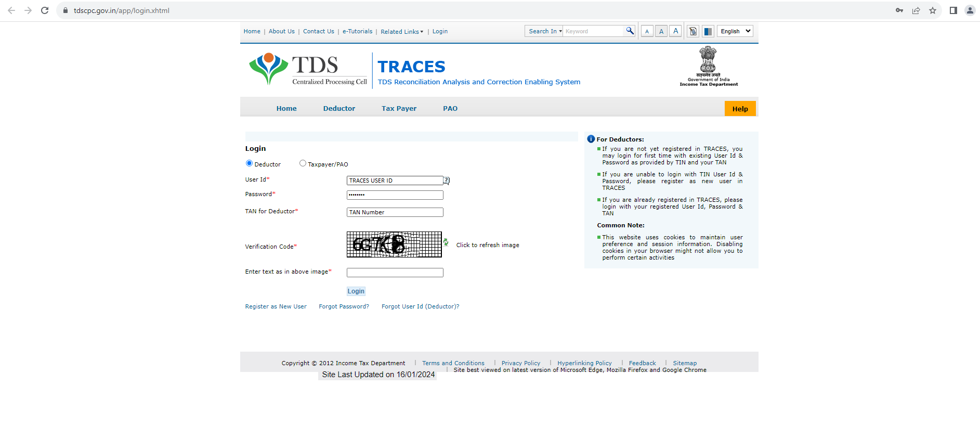
Task: Open the About Us link
Action: point(282,31)
